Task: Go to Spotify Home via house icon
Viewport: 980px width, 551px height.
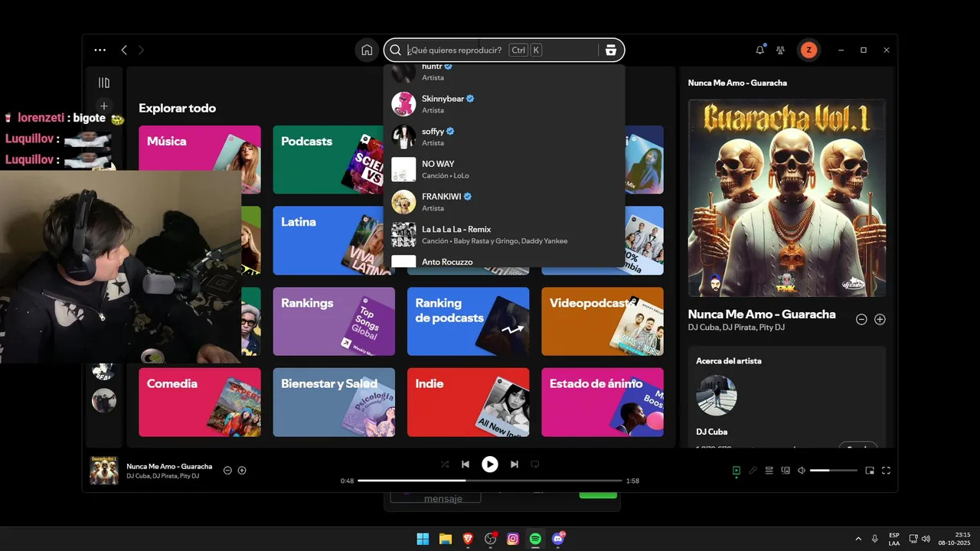Action: [367, 51]
